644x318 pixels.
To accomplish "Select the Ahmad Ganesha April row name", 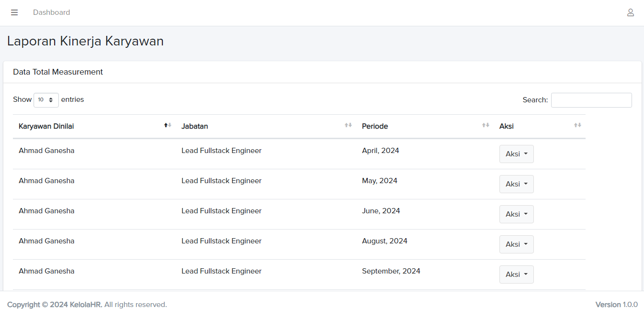I will (x=46, y=151).
